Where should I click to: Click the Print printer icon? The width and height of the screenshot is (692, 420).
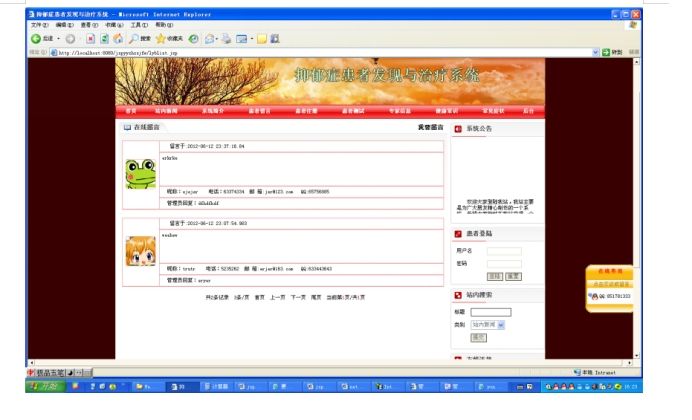(226, 39)
